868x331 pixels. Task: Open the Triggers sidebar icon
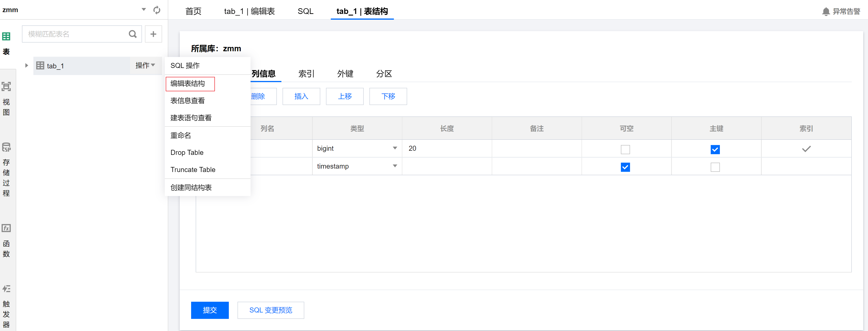point(6,289)
